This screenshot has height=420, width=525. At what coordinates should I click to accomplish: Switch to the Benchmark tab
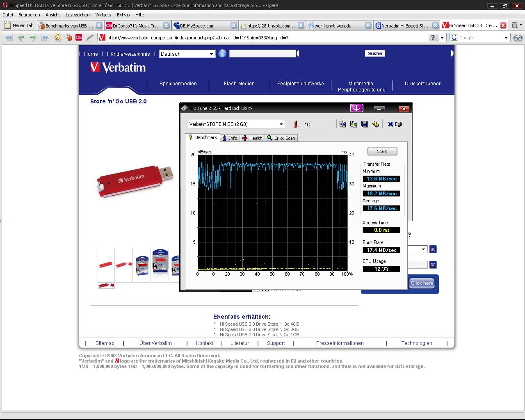(203, 138)
